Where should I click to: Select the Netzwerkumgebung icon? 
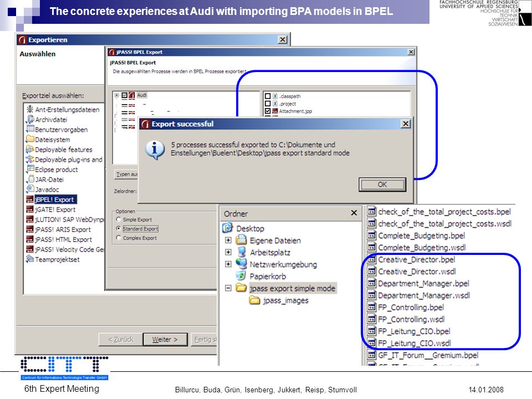(241, 264)
